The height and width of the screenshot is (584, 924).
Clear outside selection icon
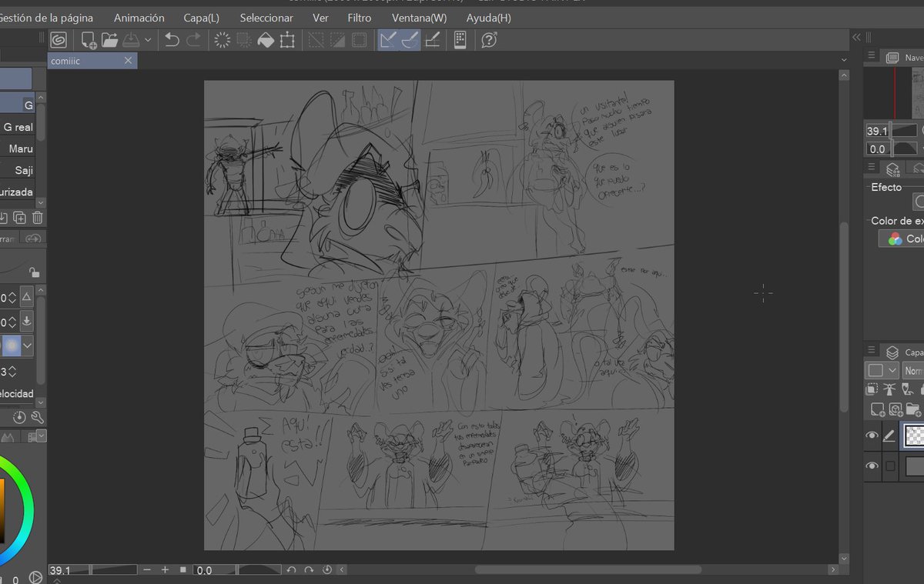tap(244, 40)
